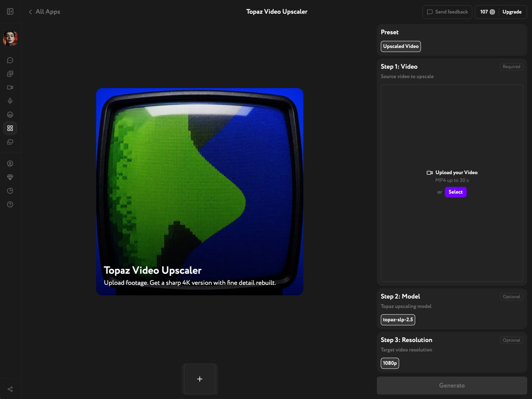Click the Preset heading

coord(390,32)
